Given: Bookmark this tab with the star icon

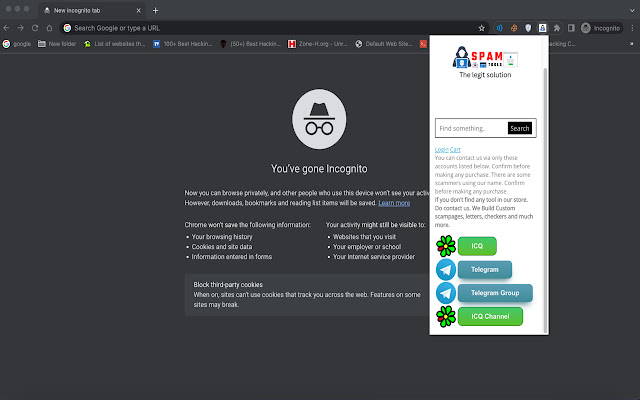Looking at the screenshot, I should [x=482, y=28].
